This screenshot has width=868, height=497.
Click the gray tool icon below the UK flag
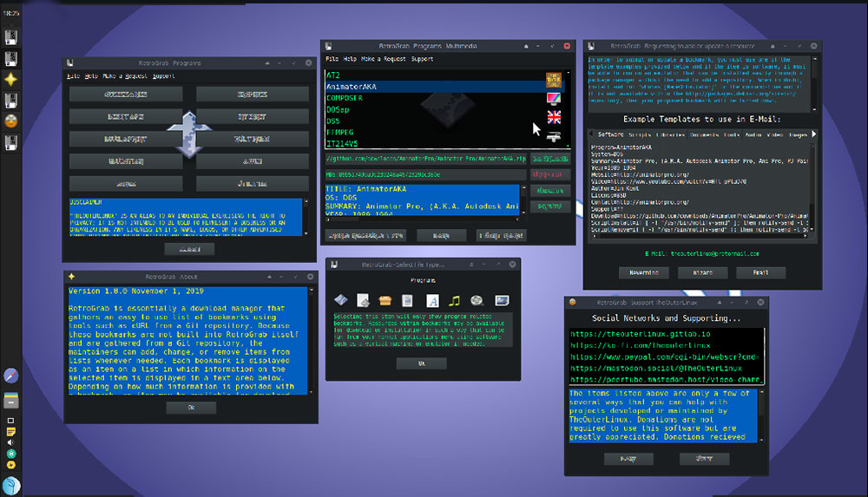(554, 137)
